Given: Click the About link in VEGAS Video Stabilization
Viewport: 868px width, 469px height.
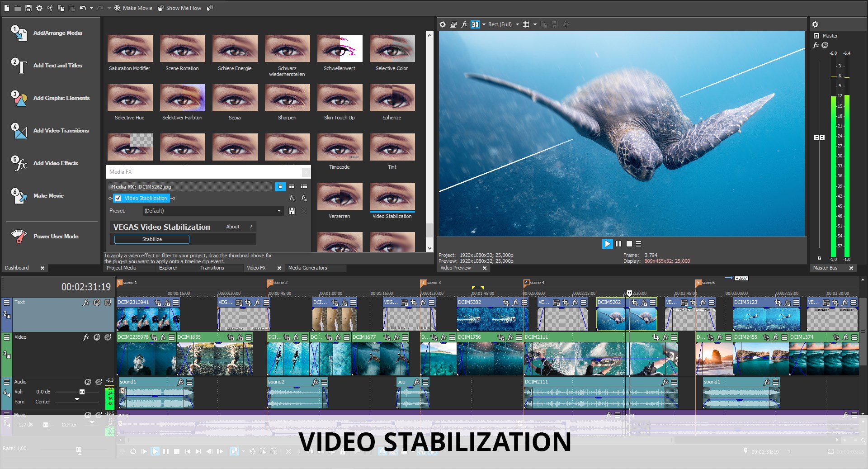Looking at the screenshot, I should point(233,227).
